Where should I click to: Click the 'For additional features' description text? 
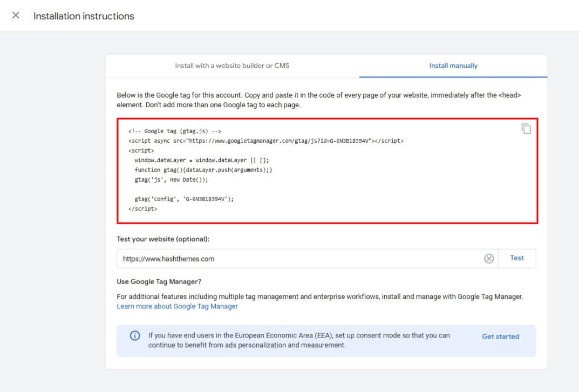click(x=320, y=297)
